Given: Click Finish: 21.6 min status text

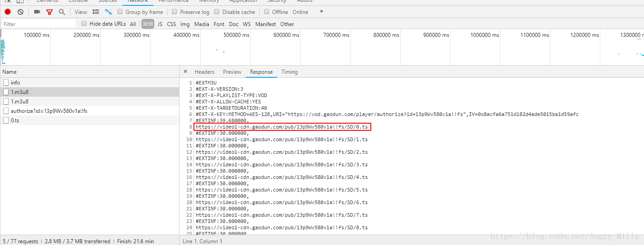Looking at the screenshot, I should (135, 241).
